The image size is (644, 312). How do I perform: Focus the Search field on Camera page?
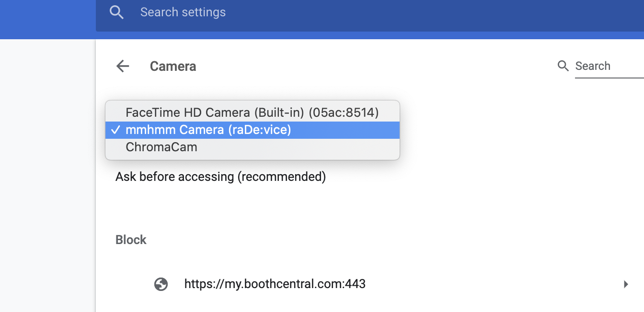tap(609, 66)
